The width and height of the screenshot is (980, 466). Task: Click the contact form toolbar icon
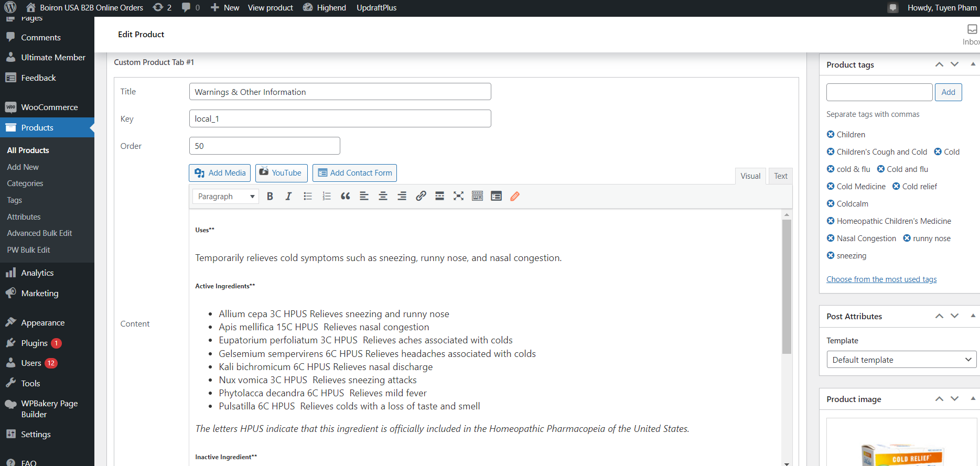coord(497,196)
